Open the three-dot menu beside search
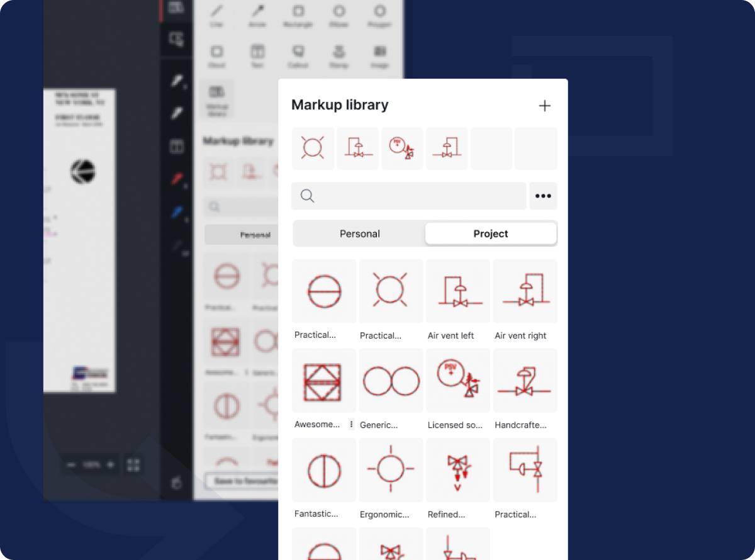 pos(543,196)
